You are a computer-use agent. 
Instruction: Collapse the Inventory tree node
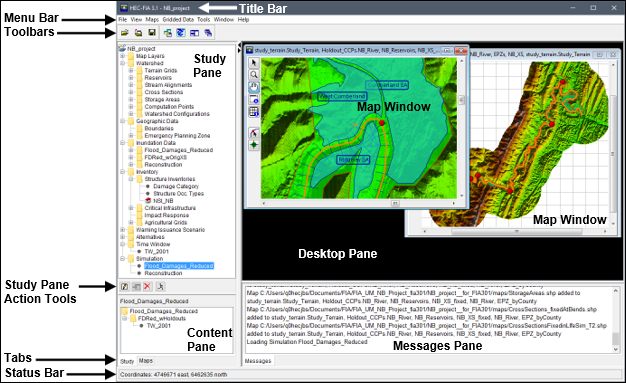[x=123, y=172]
